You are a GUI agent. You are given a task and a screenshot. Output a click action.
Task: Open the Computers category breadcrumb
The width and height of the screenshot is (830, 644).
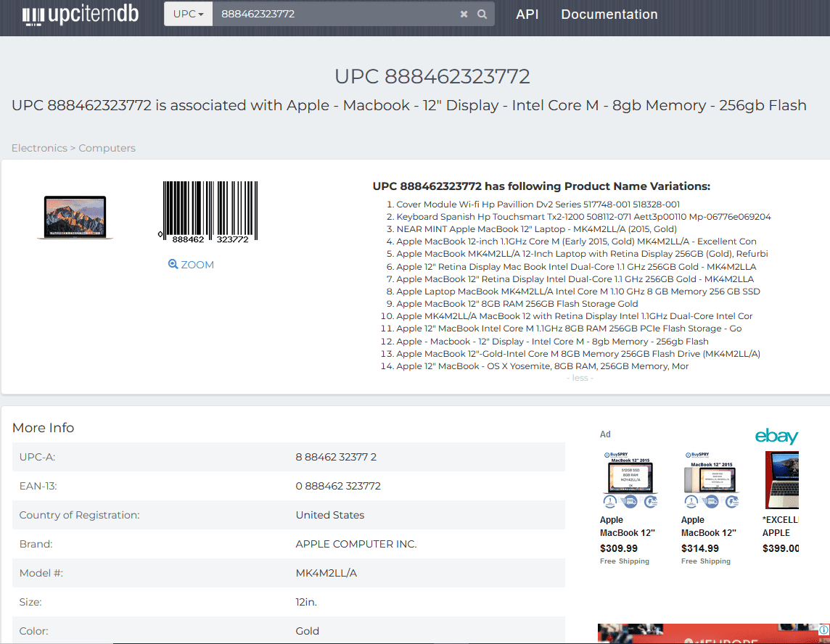(x=107, y=148)
